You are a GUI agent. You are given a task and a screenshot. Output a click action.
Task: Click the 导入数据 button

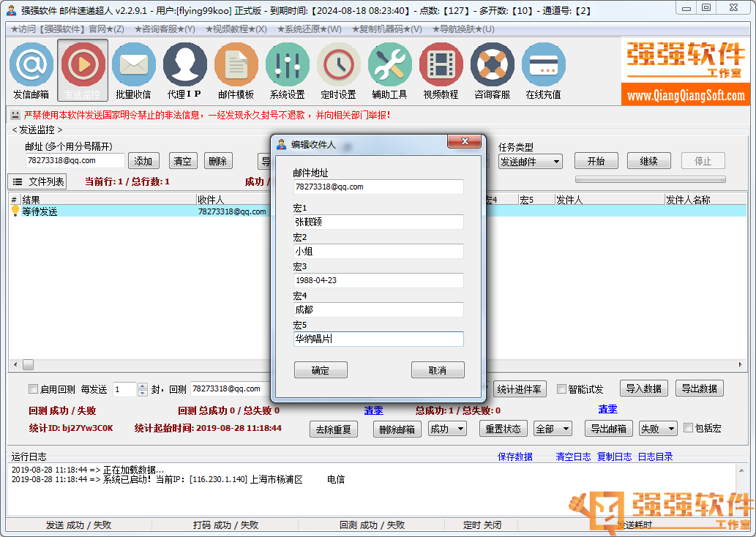(643, 388)
